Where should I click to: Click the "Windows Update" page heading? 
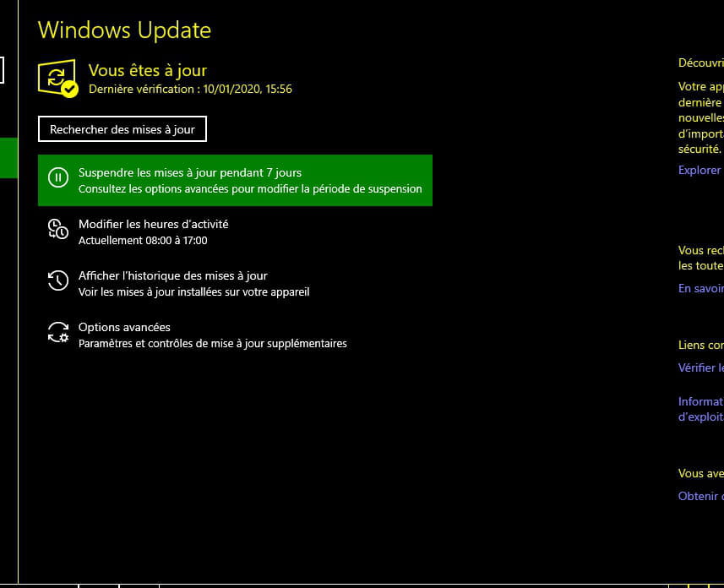(x=125, y=30)
